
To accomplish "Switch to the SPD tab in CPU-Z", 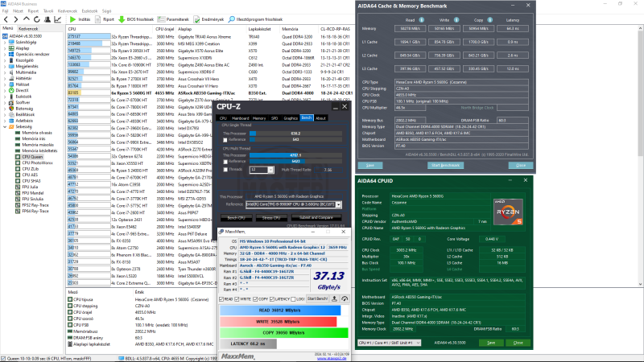I will [x=275, y=118].
